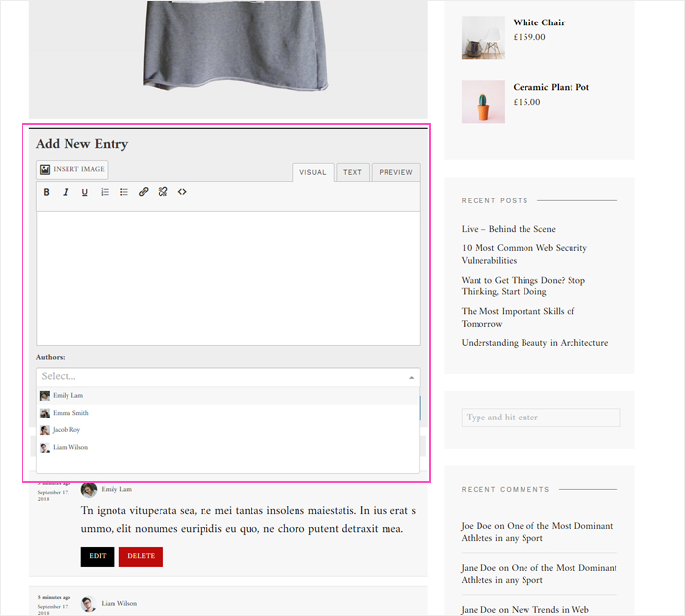Image resolution: width=685 pixels, height=616 pixels.
Task: Click the Ceramic Plant Pot thumbnail
Action: [483, 102]
